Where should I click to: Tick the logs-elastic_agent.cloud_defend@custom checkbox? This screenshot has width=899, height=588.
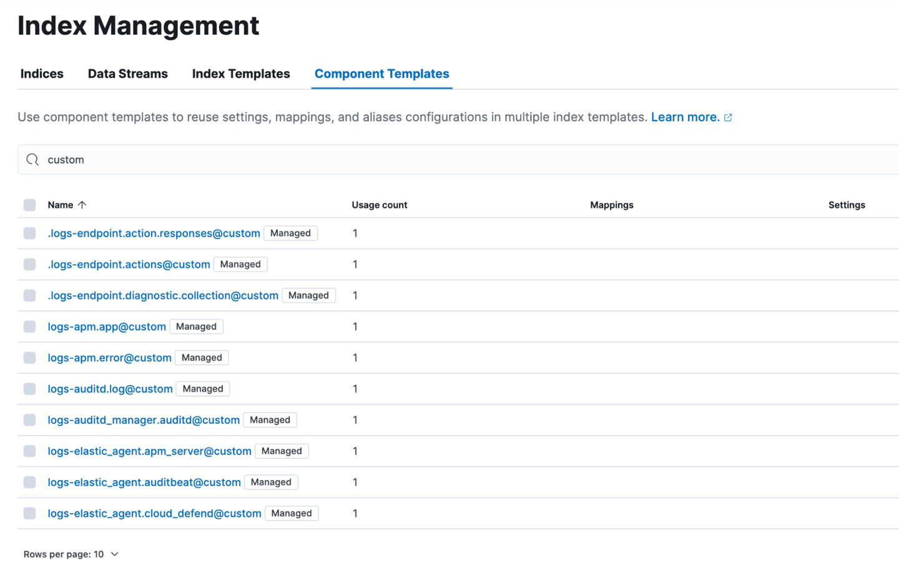click(x=29, y=513)
